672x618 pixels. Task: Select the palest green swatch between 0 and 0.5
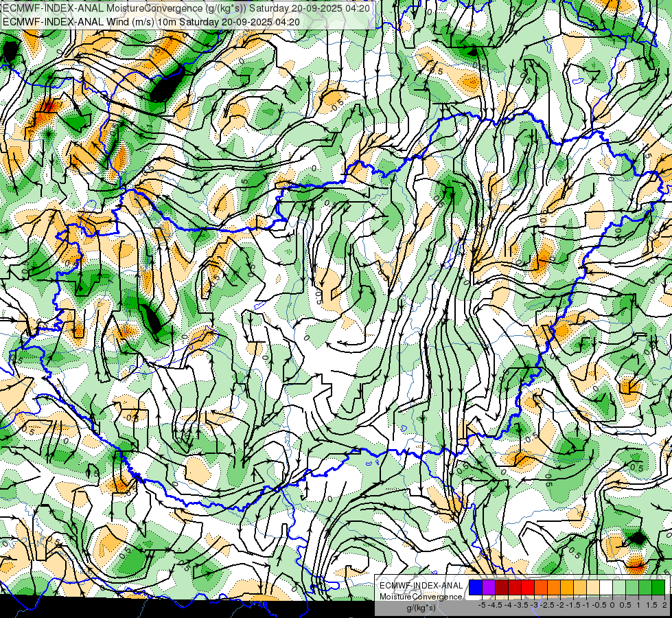619,588
